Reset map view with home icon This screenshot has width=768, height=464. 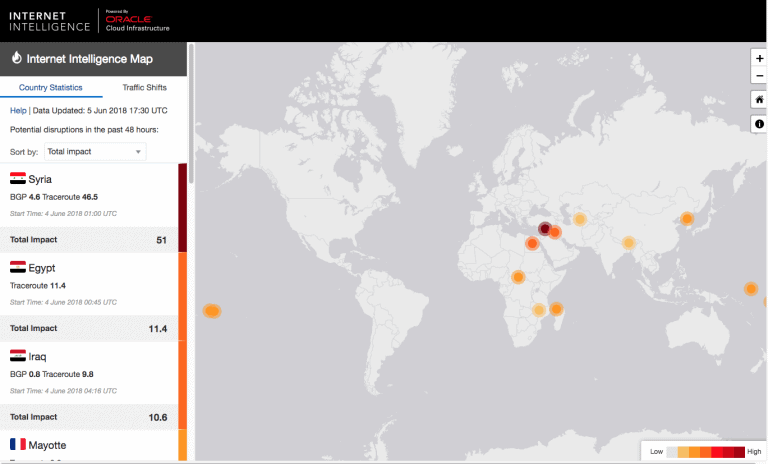click(x=759, y=99)
